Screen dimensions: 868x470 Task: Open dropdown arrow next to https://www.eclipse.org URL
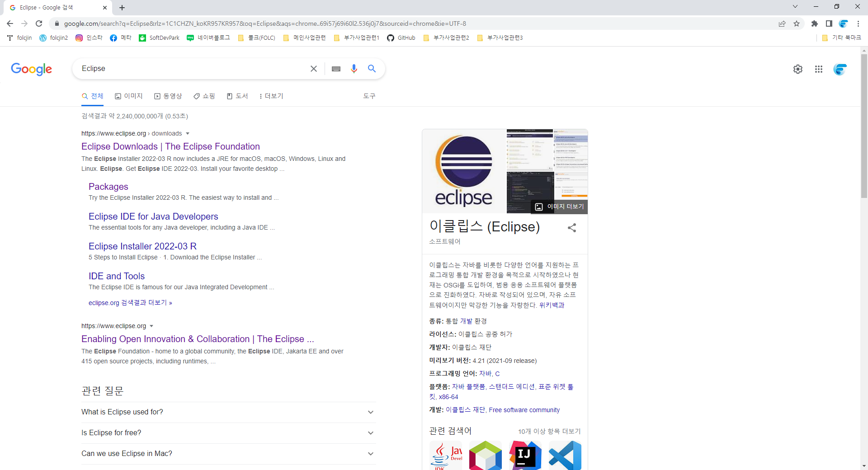[x=151, y=326]
